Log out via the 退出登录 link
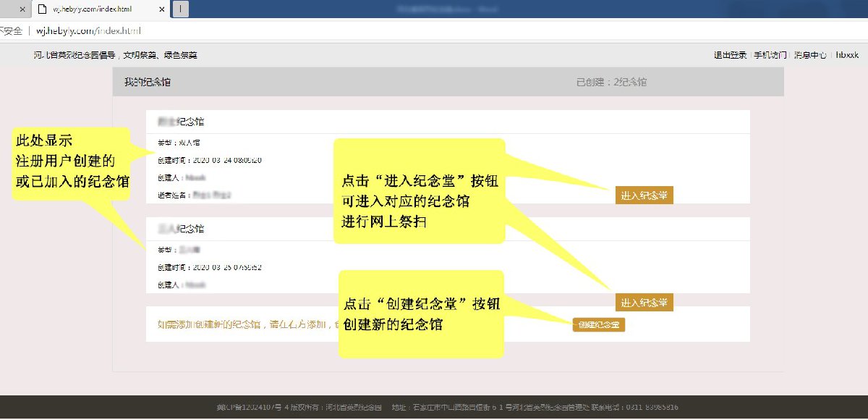 (x=730, y=55)
